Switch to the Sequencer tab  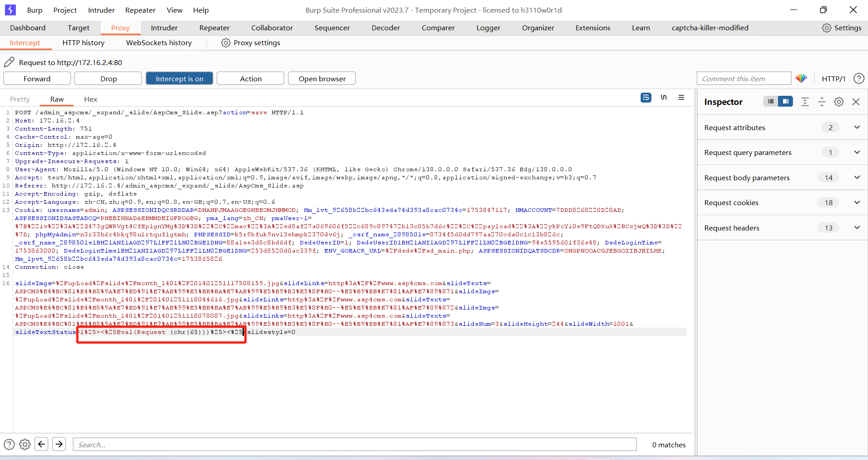pyautogui.click(x=332, y=28)
